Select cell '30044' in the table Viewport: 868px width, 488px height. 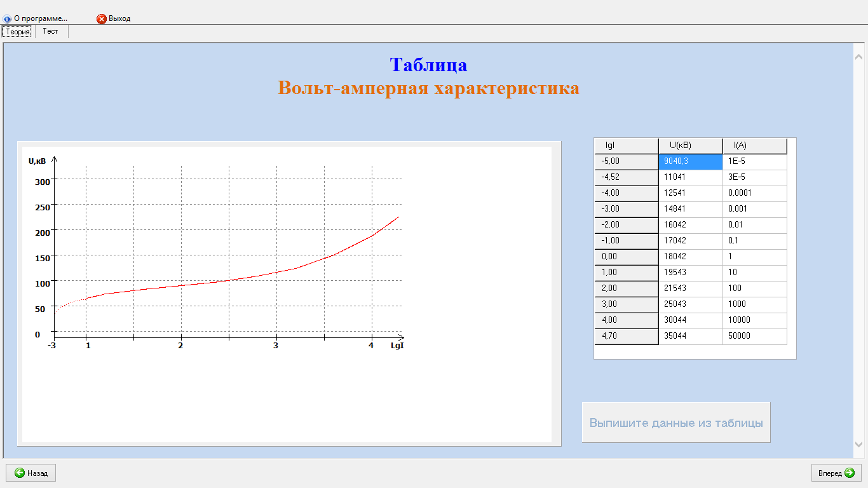(x=691, y=321)
